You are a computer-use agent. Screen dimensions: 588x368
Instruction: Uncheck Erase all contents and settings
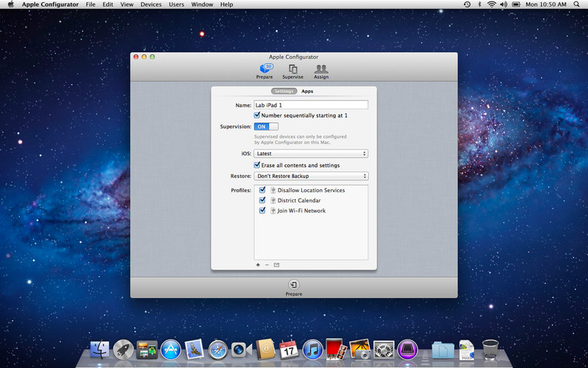(x=257, y=166)
